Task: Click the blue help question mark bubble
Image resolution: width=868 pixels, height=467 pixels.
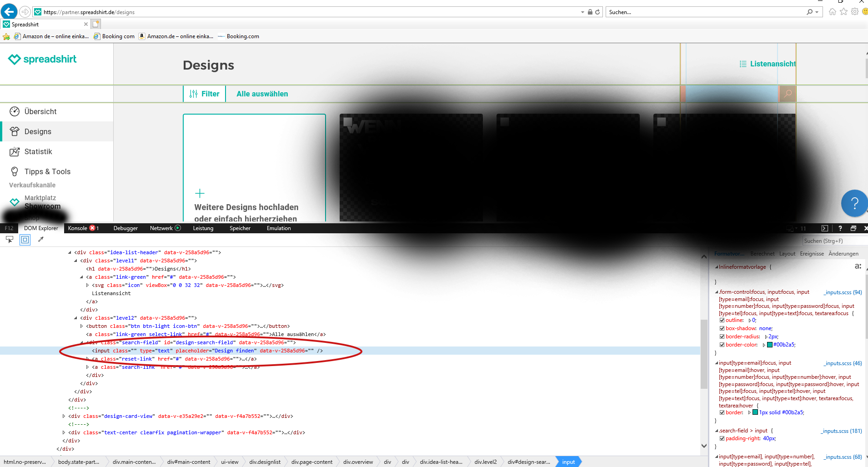Action: click(x=854, y=203)
